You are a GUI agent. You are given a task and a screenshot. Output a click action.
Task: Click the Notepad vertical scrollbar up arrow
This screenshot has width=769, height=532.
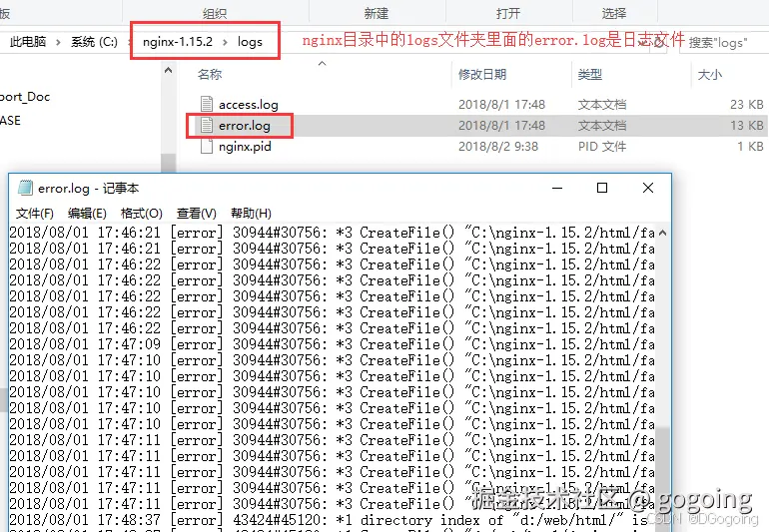point(662,233)
